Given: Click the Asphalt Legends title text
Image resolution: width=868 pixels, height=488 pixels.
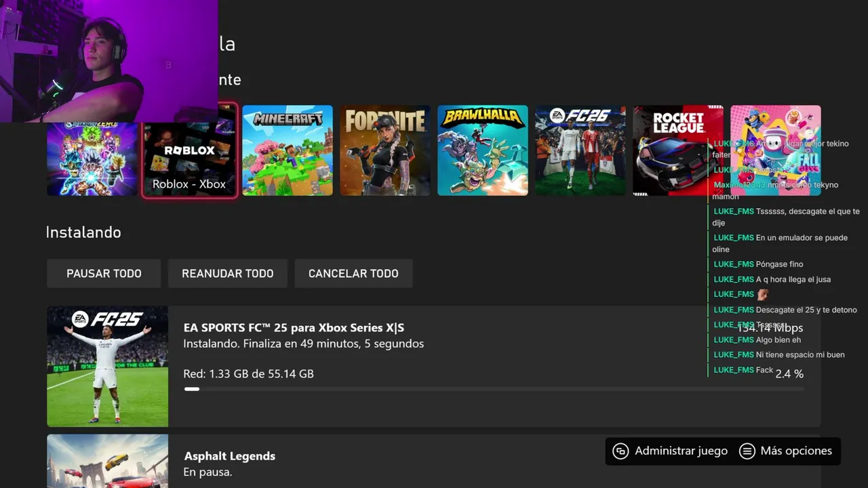Looking at the screenshot, I should (x=230, y=456).
